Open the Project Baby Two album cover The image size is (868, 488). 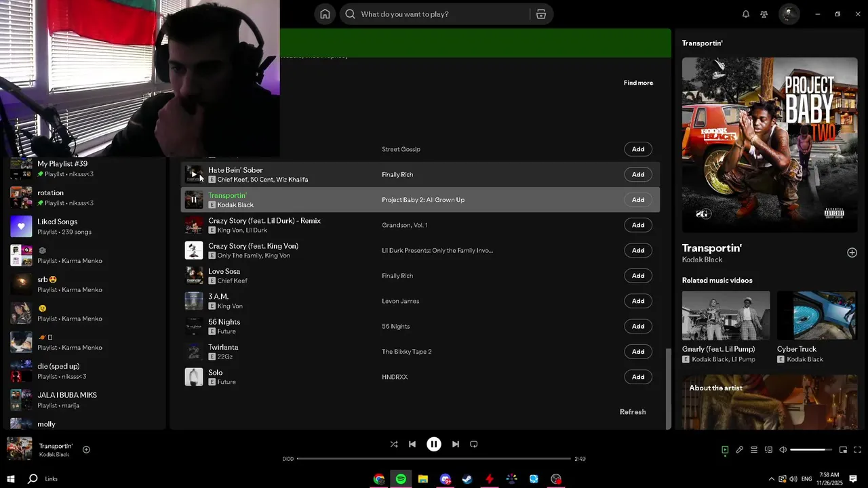(x=770, y=144)
